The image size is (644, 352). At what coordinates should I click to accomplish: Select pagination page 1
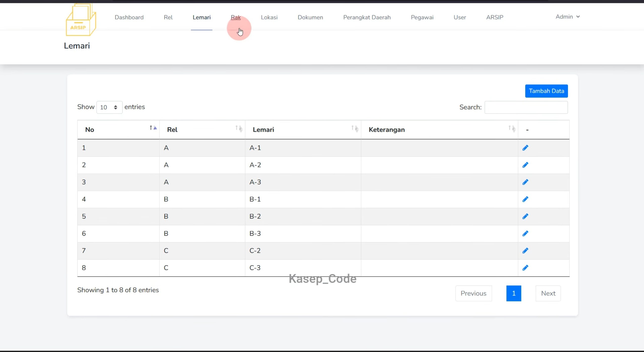tap(514, 293)
